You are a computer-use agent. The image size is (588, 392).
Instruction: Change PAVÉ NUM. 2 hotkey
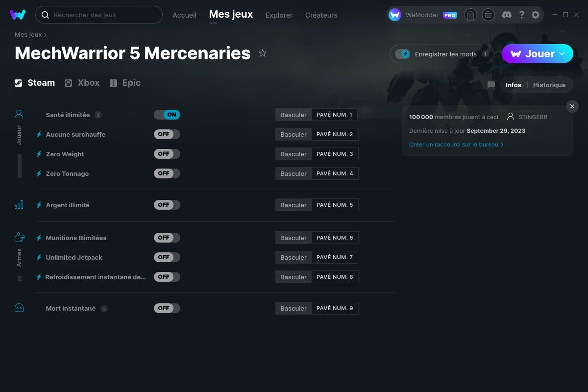335,134
